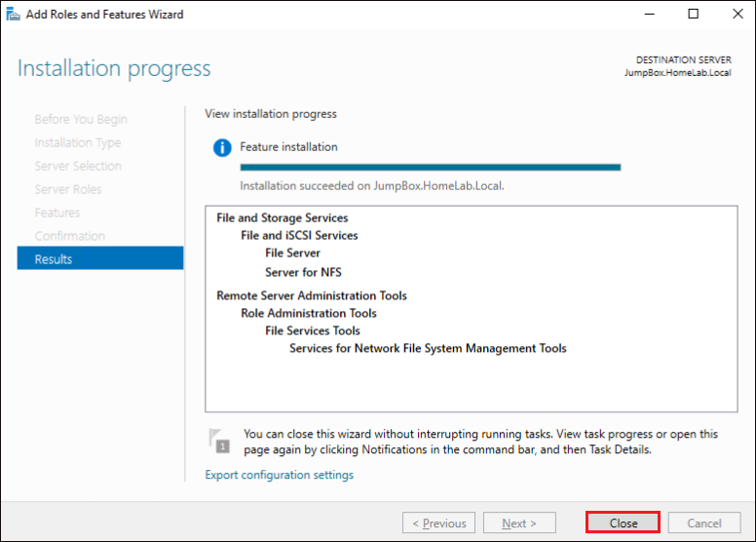
Task: Select the Before You Begin step
Action: tap(81, 119)
